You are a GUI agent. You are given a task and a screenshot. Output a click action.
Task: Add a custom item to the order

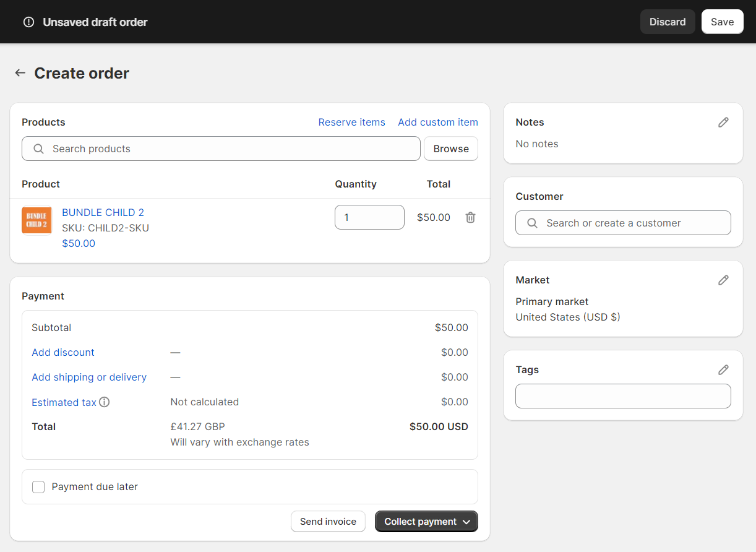tap(437, 122)
